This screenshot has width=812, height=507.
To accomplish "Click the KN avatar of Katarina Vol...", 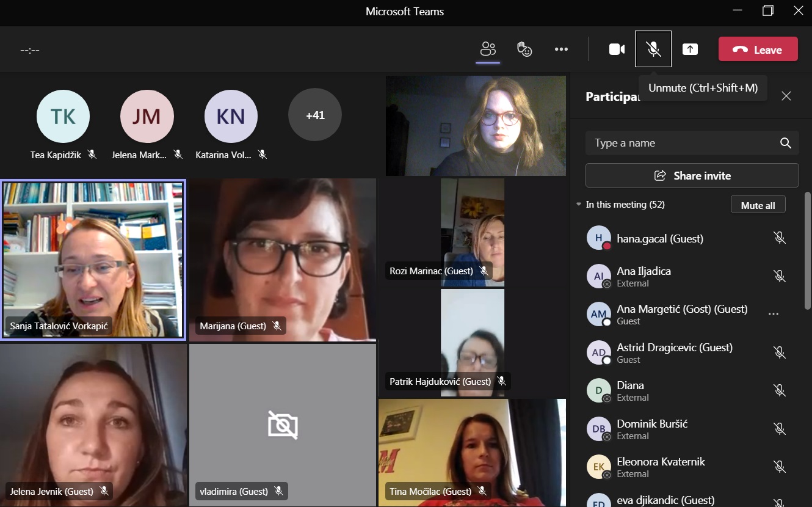I will coord(231,116).
